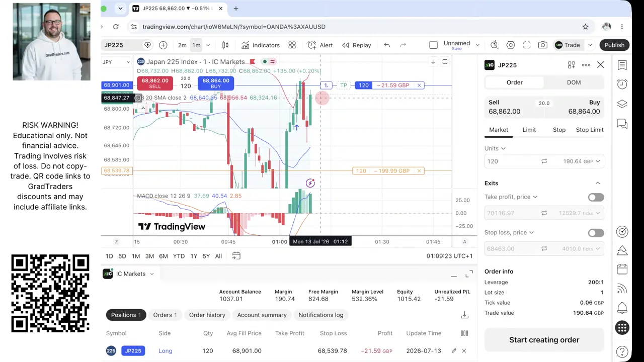Open the Order history tab
This screenshot has width=644, height=362.
tap(207, 315)
